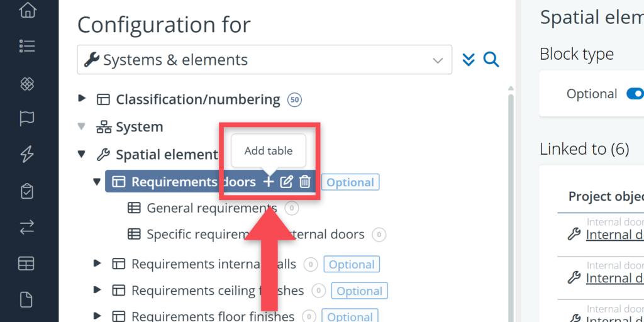This screenshot has height=322, width=644.
Task: Click the search magnifier icon
Action: [x=491, y=60]
